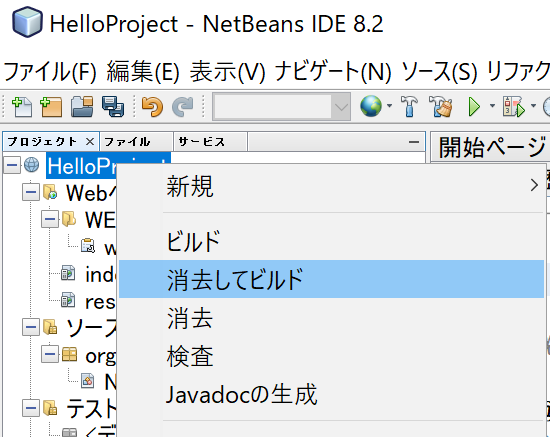Image resolution: width=550 pixels, height=437 pixels.
Task: Select the web.xml file icon under WEB-INF
Action: [x=88, y=246]
